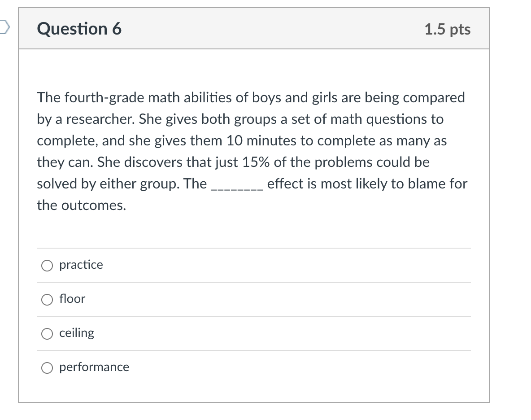
Task: Click "15%" in the question text
Action: coord(256,162)
